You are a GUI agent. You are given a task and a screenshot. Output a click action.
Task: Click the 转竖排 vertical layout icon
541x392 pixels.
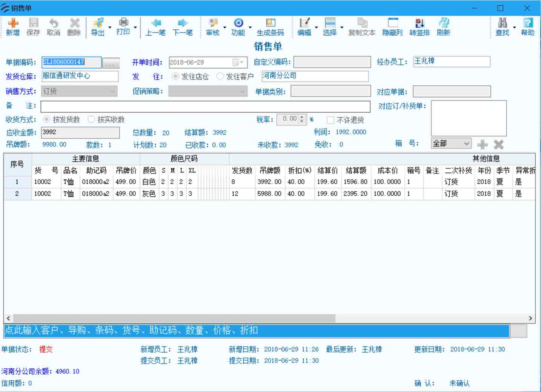pyautogui.click(x=420, y=27)
